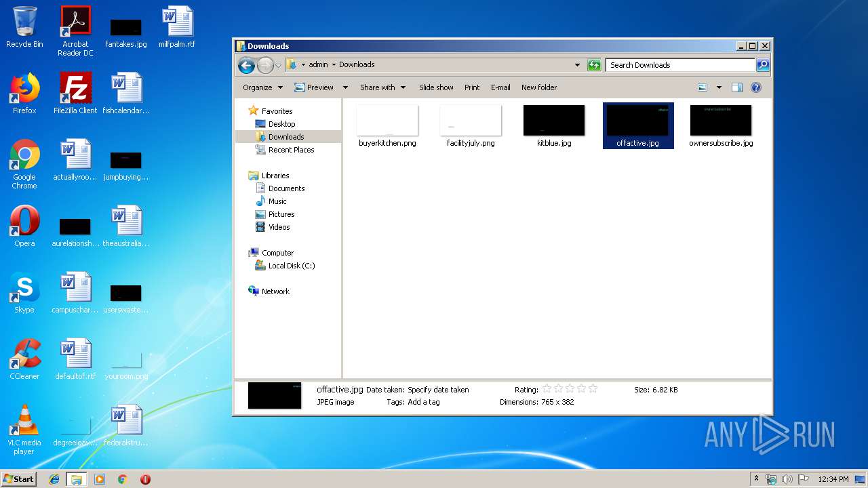The width and height of the screenshot is (868, 488).
Task: Click Print in the toolbar
Action: pos(472,87)
